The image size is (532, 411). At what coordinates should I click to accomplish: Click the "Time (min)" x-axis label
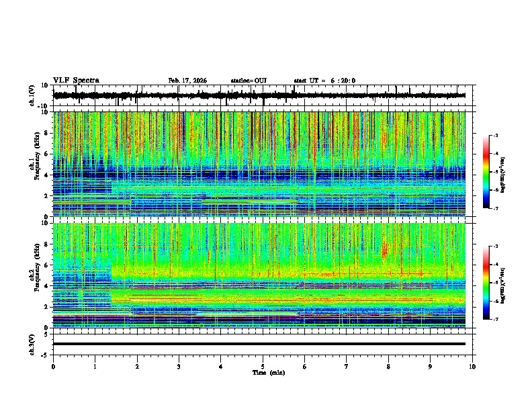point(269,373)
